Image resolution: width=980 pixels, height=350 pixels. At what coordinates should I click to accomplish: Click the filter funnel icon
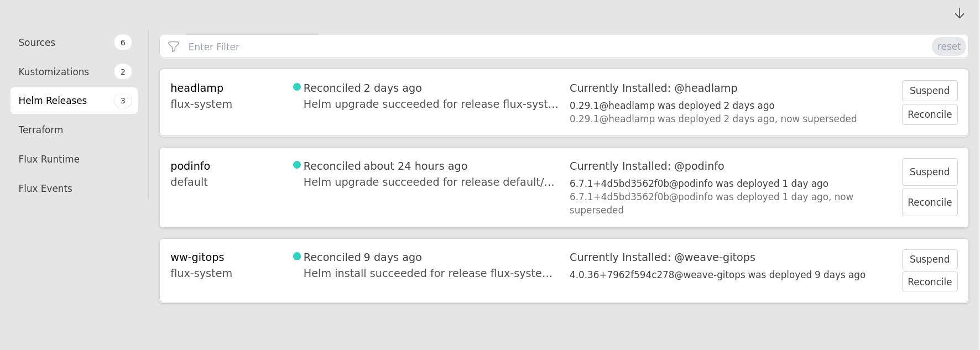pyautogui.click(x=174, y=47)
